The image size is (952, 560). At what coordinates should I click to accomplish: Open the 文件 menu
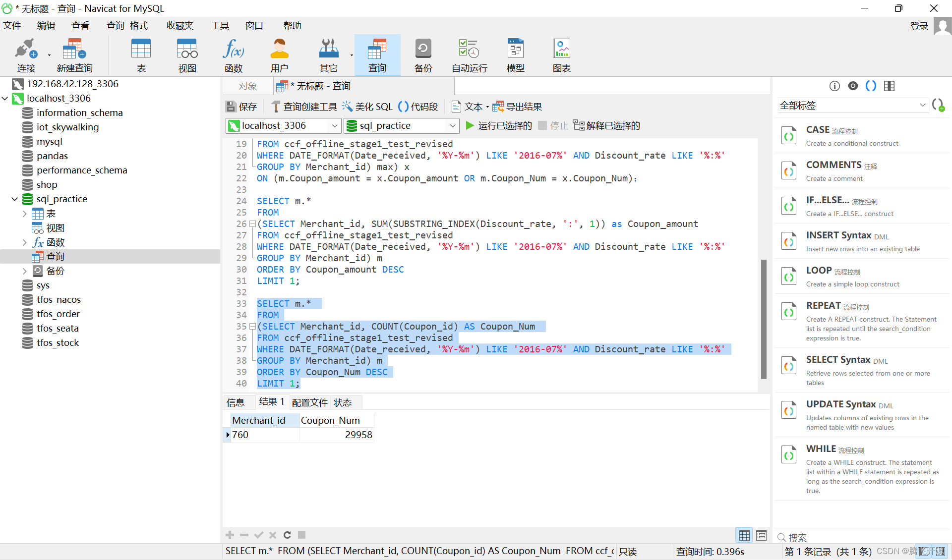tap(12, 26)
